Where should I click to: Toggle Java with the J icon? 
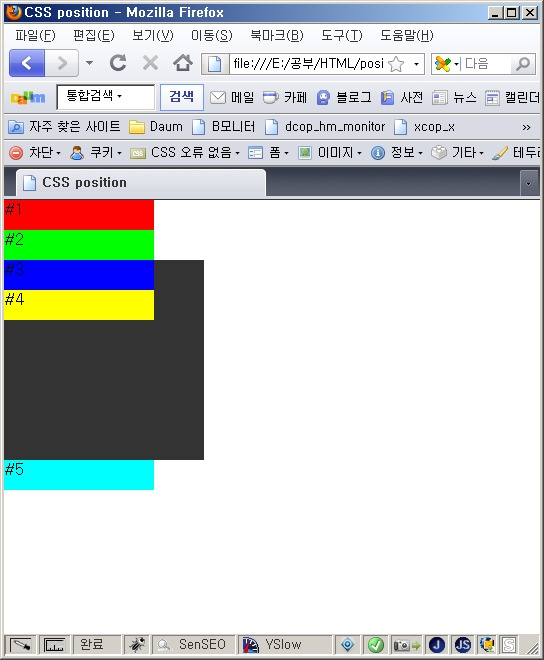coord(437,644)
